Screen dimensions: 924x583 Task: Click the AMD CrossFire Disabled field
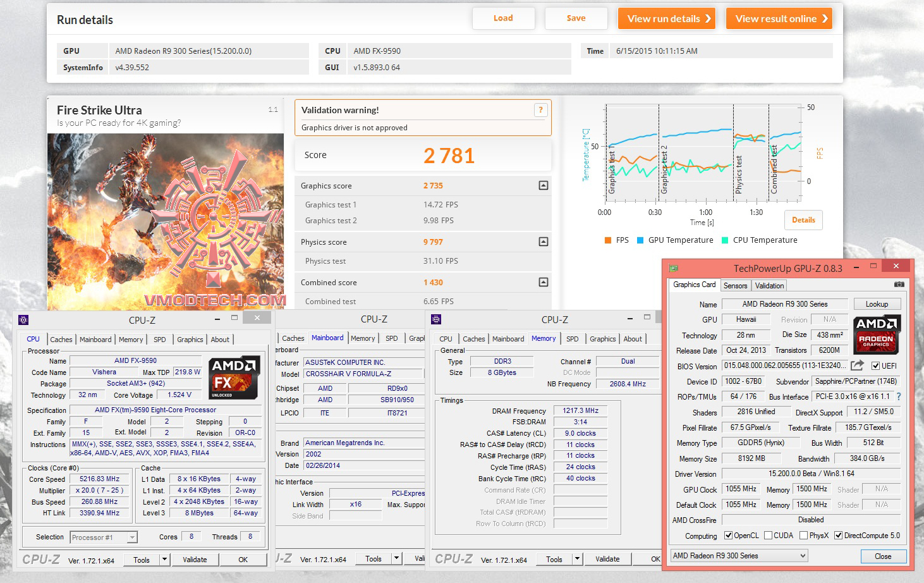click(811, 520)
